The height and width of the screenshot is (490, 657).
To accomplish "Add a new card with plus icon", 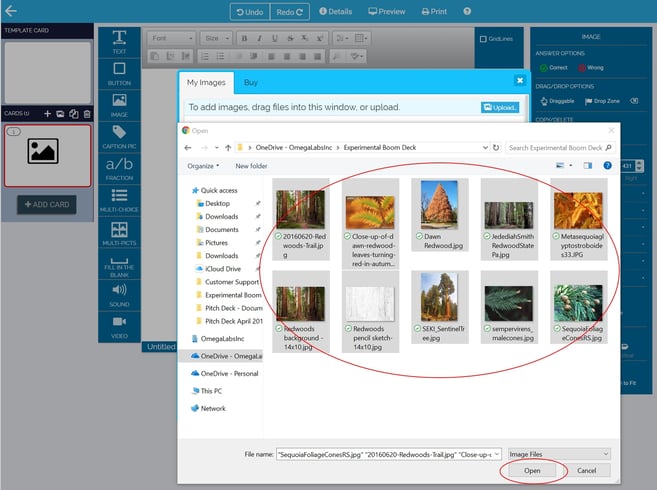I will point(47,114).
